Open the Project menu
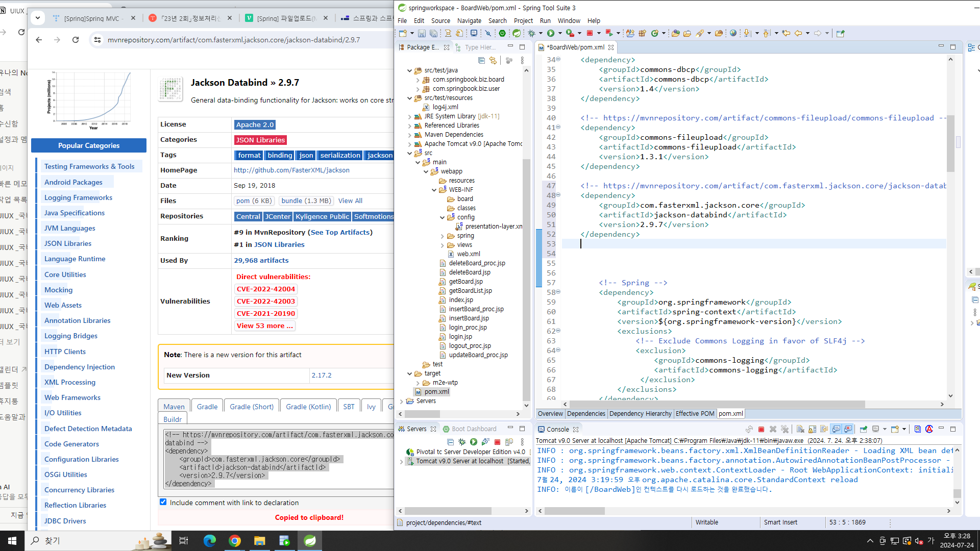The height and width of the screenshot is (551, 980). click(x=523, y=21)
